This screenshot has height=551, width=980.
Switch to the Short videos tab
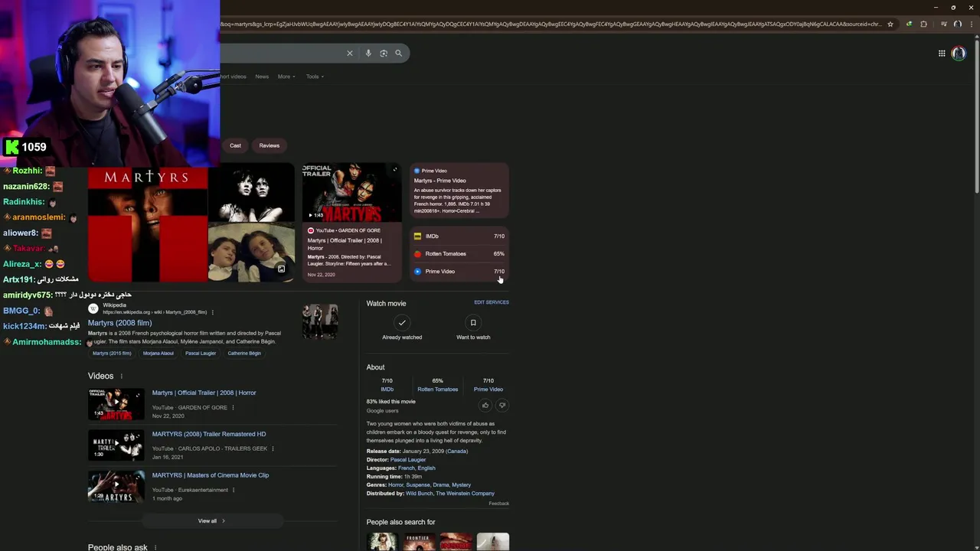click(x=233, y=77)
